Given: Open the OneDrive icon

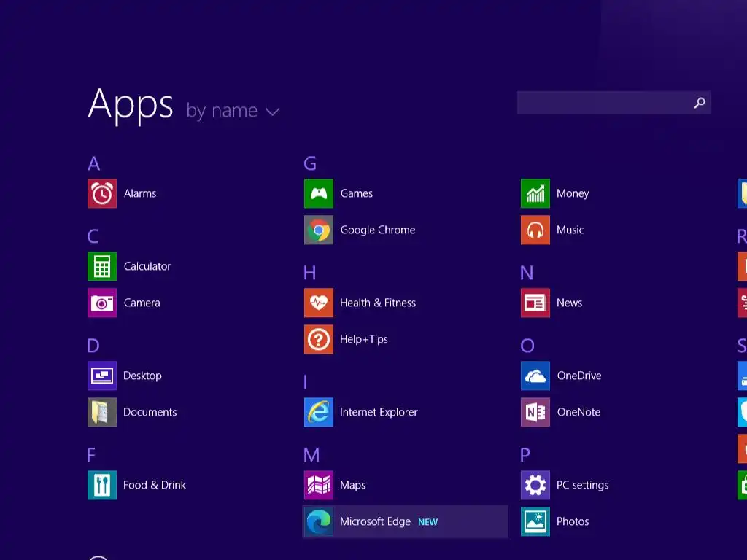Looking at the screenshot, I should coord(535,376).
